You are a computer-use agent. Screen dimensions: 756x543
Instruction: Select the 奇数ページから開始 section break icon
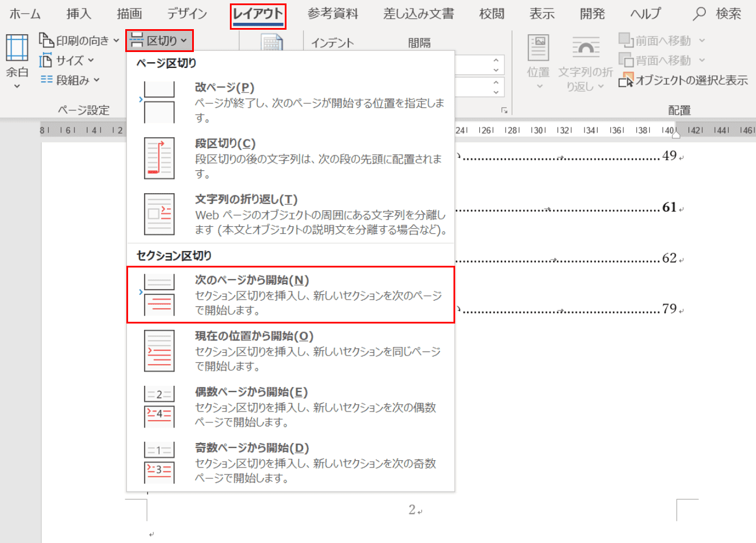point(159,463)
